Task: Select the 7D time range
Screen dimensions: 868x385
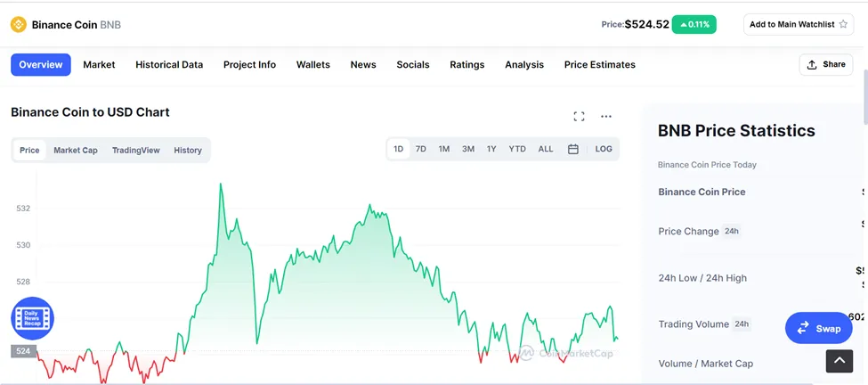Action: tap(421, 149)
